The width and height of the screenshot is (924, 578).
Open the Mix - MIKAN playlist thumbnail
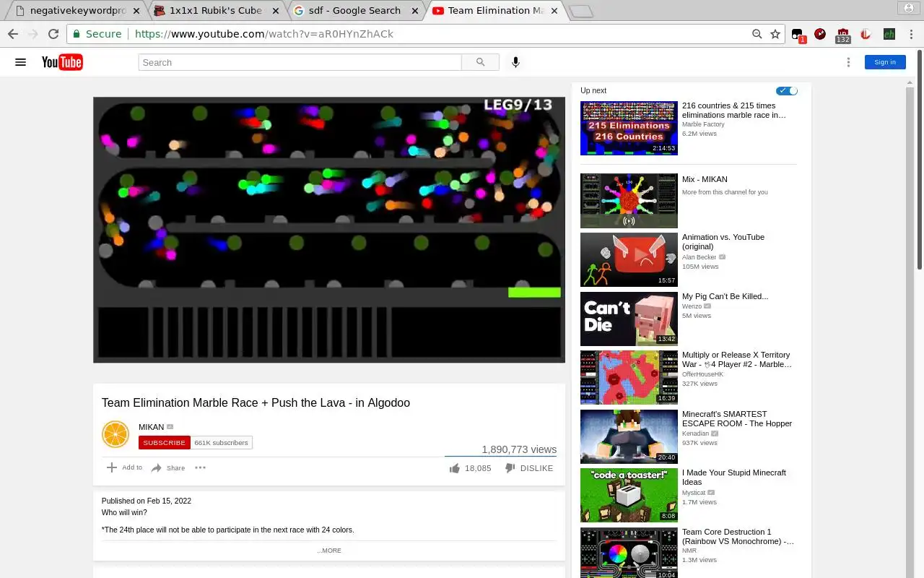629,201
